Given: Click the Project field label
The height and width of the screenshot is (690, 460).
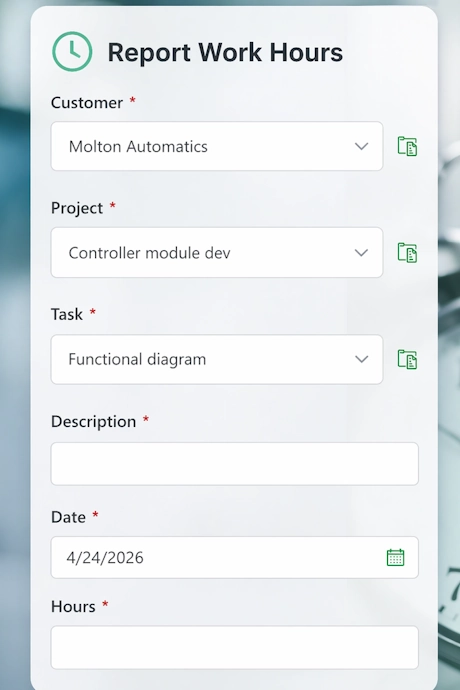Looking at the screenshot, I should pyautogui.click(x=77, y=208).
